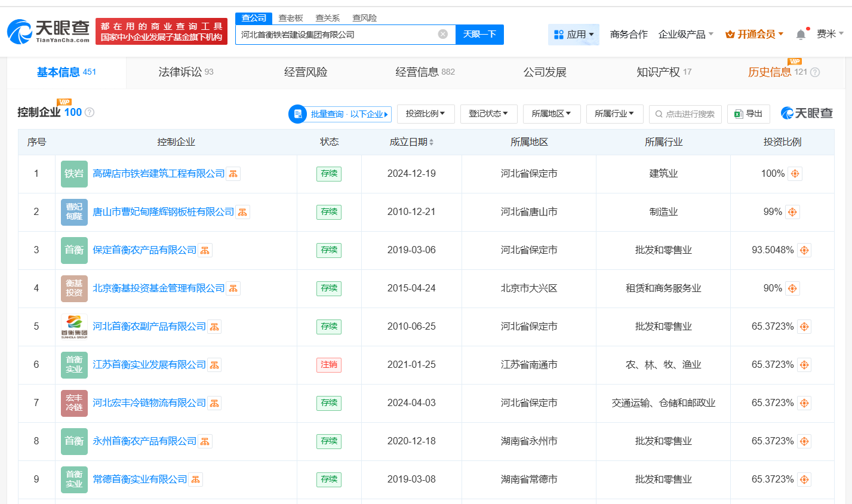Screen dimensions: 852x504
Task: Open company link 河北宏丰冷链物流有限公司
Action: point(149,403)
